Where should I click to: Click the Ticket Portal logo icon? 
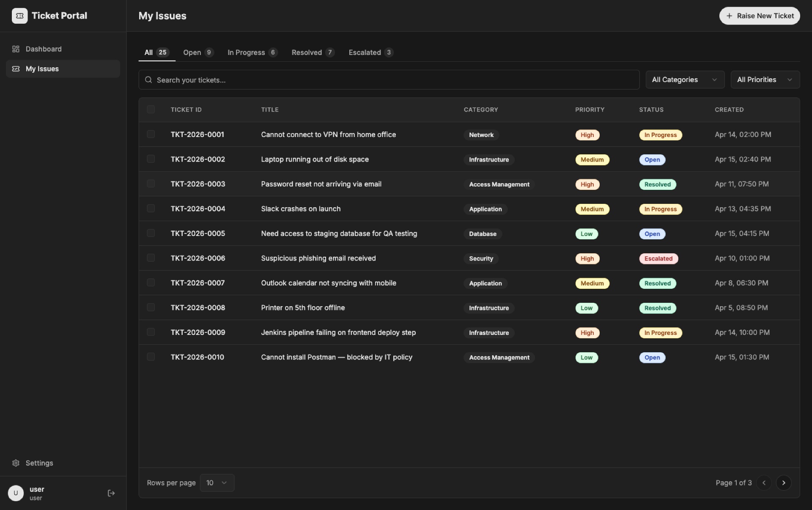coord(19,16)
